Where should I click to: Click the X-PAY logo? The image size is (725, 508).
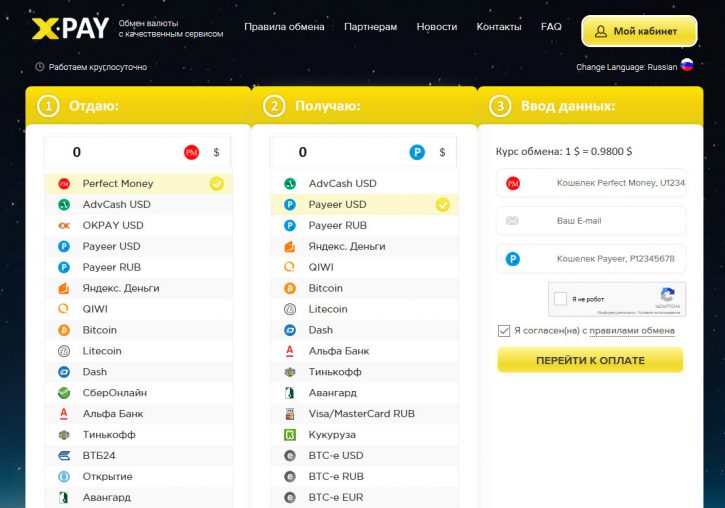point(70,28)
